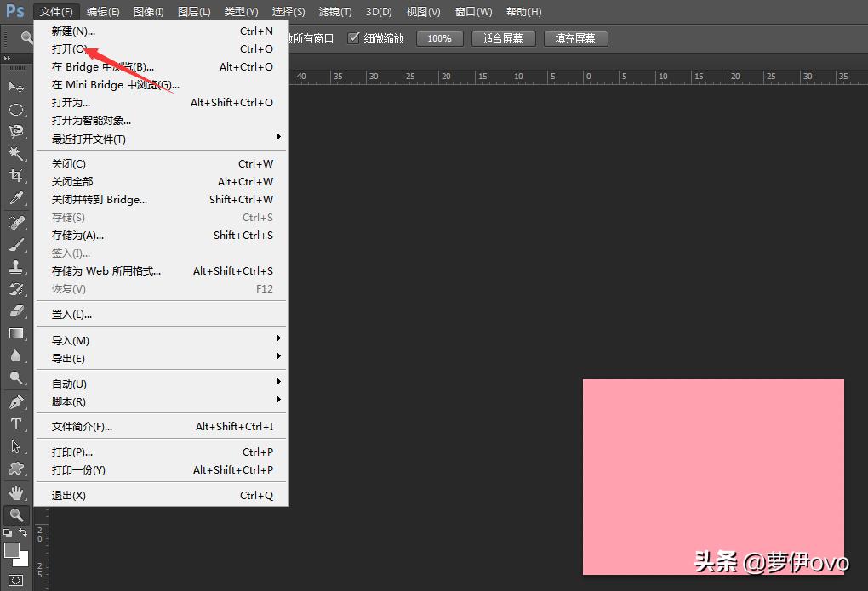Image resolution: width=868 pixels, height=591 pixels.
Task: Select the Move tool
Action: [x=16, y=87]
